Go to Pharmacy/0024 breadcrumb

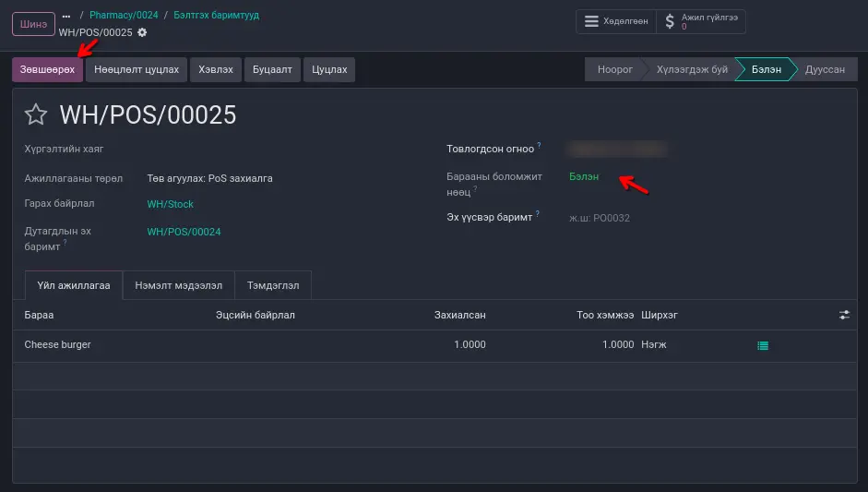[x=124, y=16]
